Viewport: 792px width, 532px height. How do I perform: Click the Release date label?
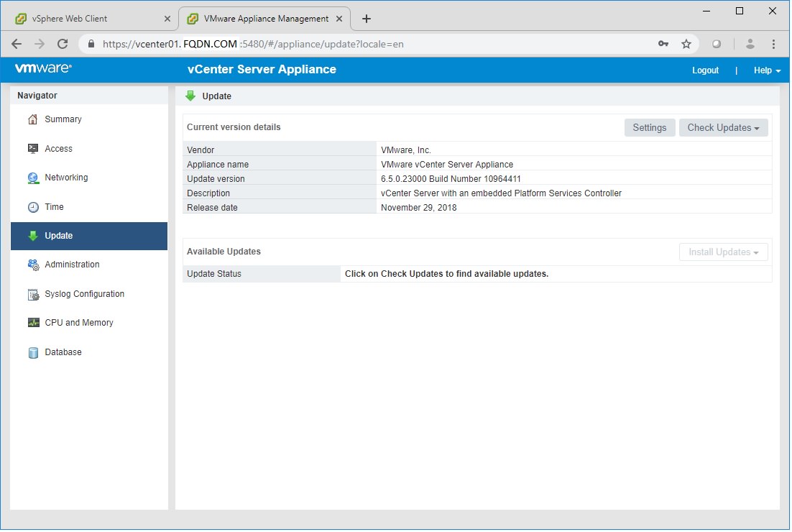[x=212, y=208]
